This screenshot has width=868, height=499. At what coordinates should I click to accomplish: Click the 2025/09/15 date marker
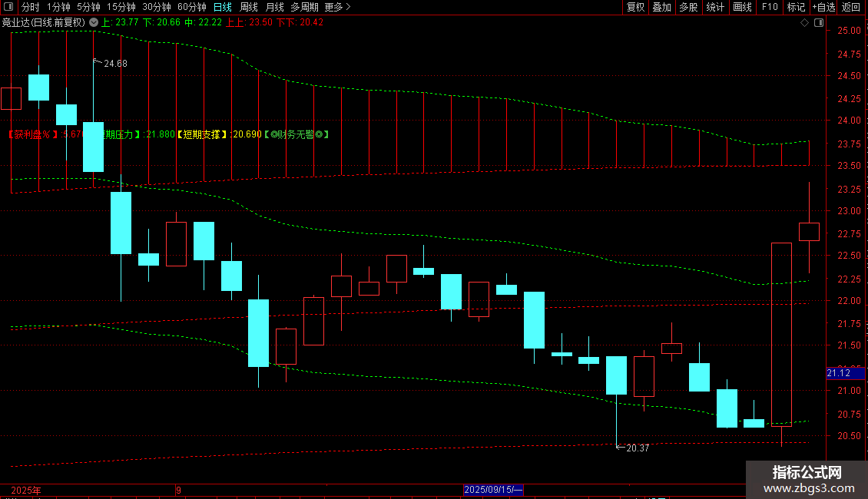tap(492, 490)
